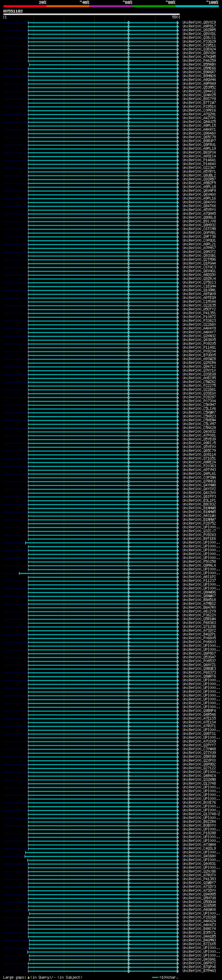222x980 pixels.
Task: Click label UniRef100_P11237
Action: point(199,581)
